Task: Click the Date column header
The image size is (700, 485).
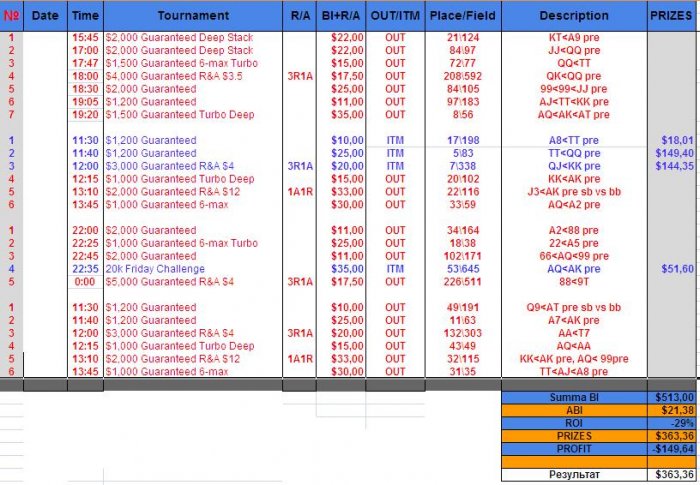Action: [45, 16]
